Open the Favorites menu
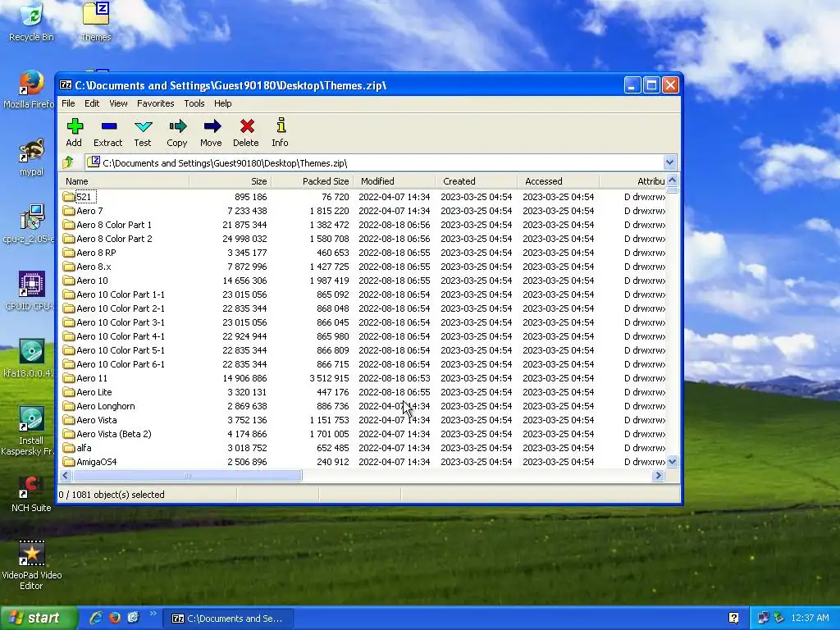Screen dimensions: 840x630 155,103
